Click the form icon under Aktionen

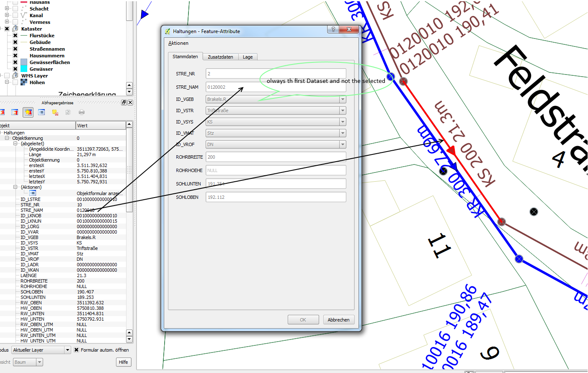coord(32,193)
